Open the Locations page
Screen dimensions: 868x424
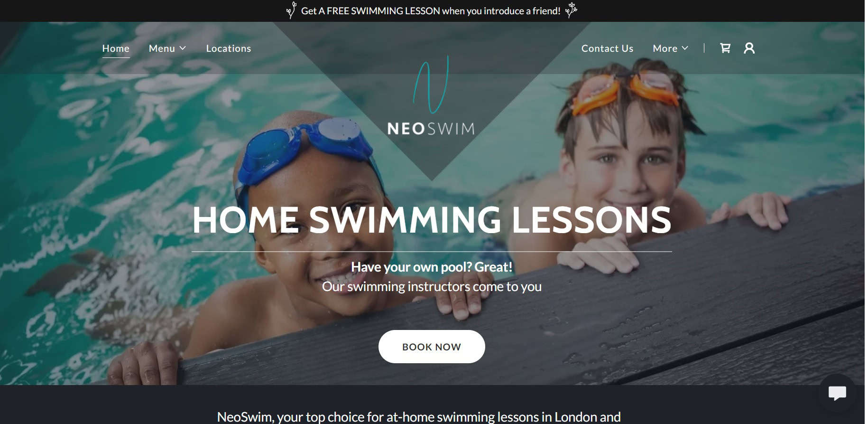coord(229,48)
